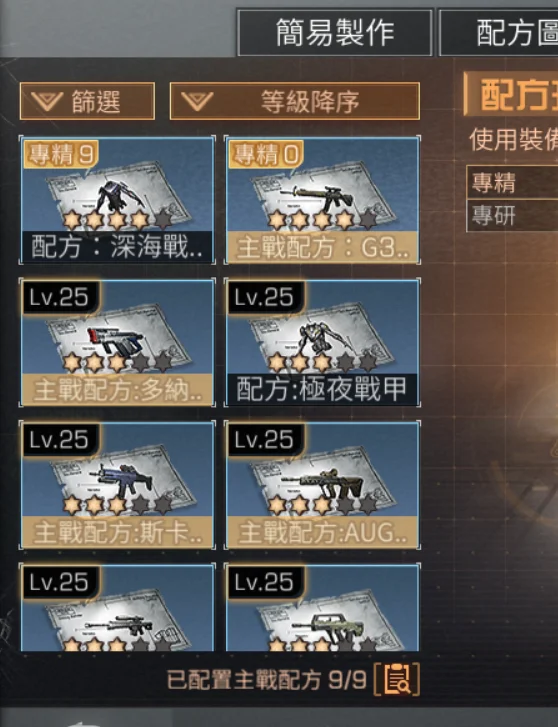
Task: Pick the AUG rifle recipe blueprint
Action: click(322, 485)
